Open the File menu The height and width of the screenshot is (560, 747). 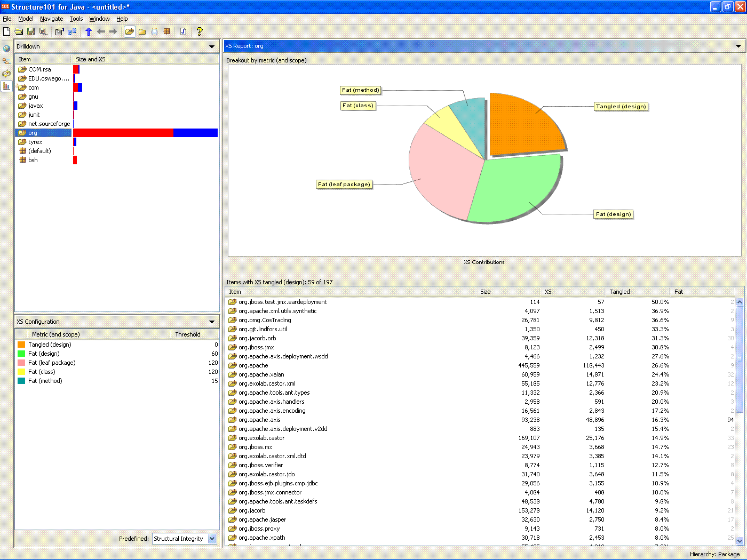click(7, 19)
